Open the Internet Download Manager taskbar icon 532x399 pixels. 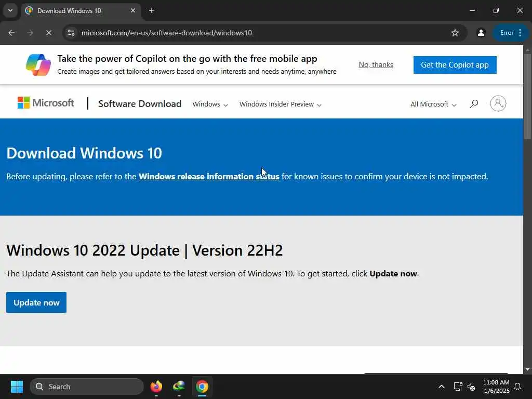(x=179, y=387)
